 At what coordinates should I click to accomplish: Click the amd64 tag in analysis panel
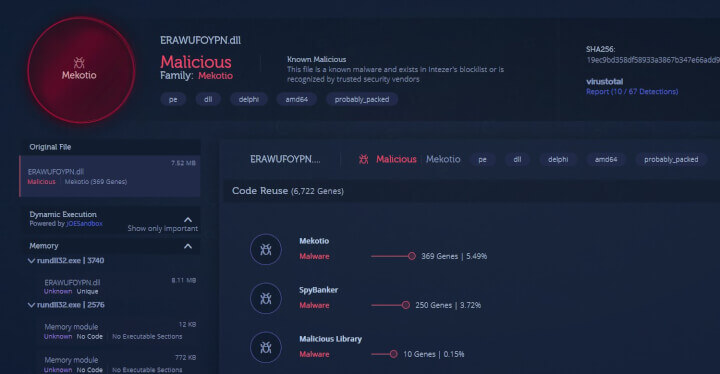click(x=606, y=159)
